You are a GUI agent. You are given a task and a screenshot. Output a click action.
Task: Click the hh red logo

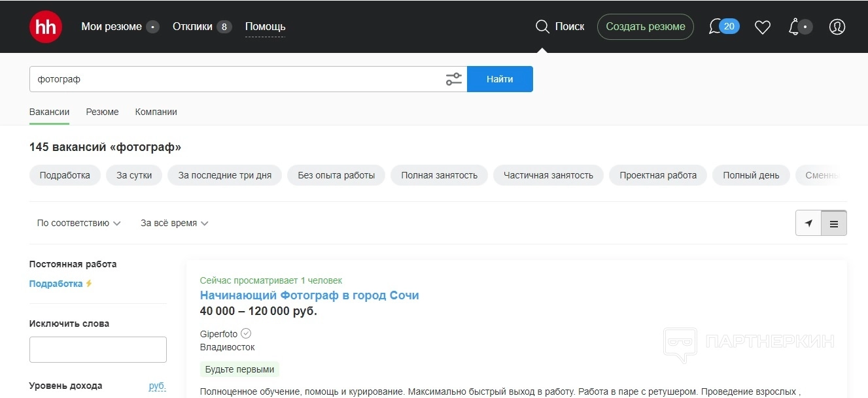pos(46,27)
